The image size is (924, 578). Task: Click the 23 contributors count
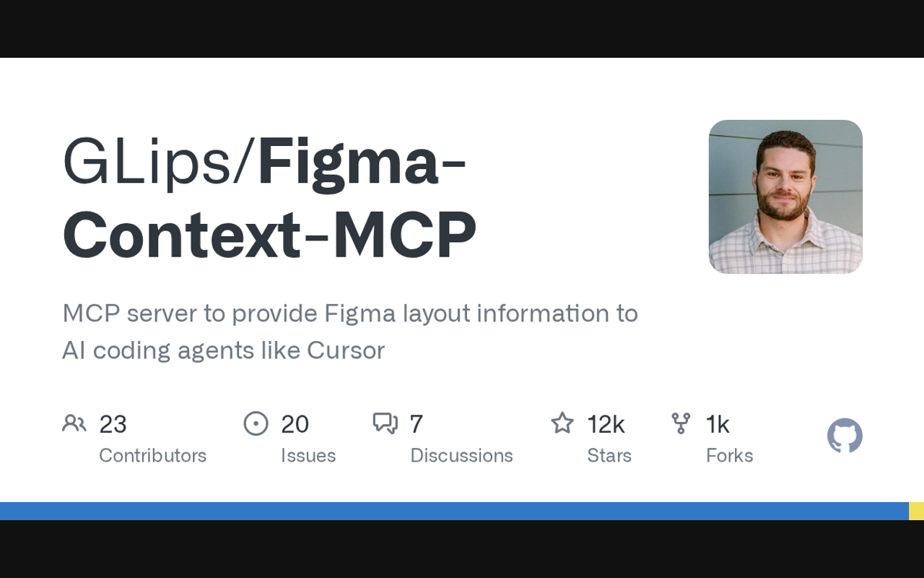coord(113,424)
